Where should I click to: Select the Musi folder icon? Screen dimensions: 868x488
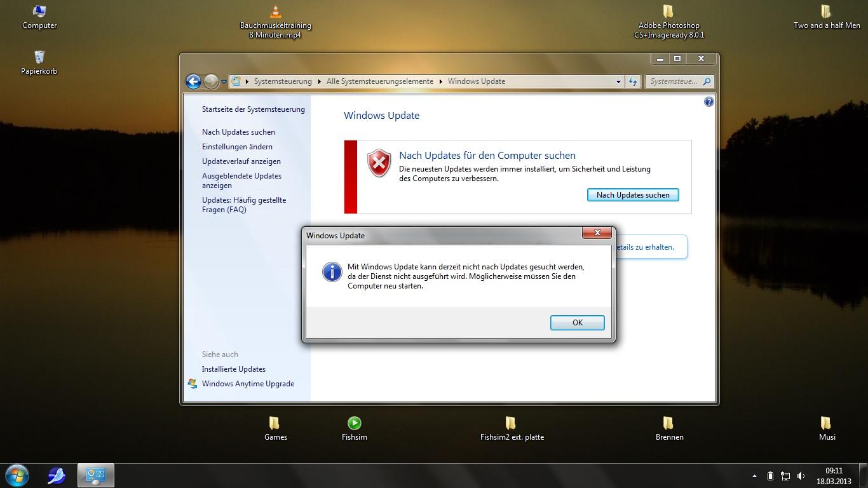click(826, 429)
